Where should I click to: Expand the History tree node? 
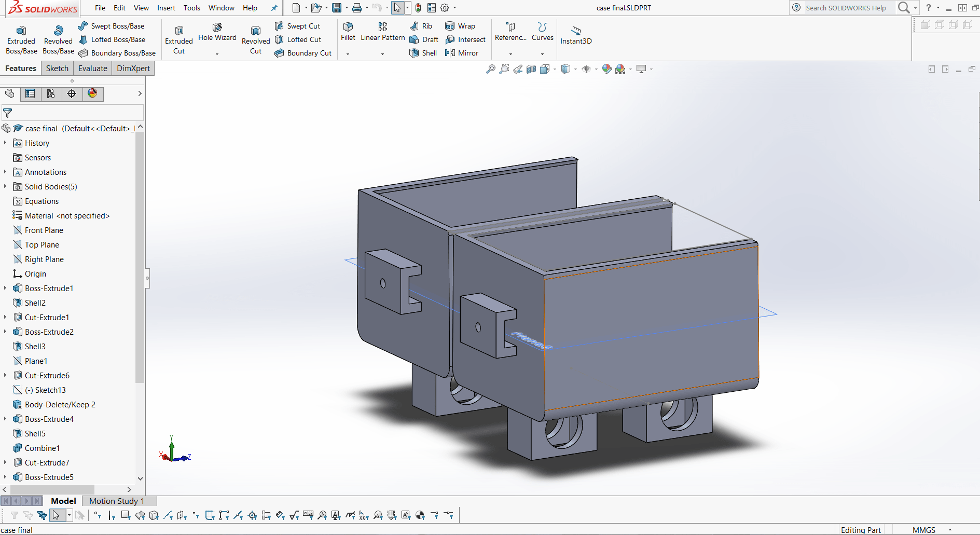(x=5, y=143)
